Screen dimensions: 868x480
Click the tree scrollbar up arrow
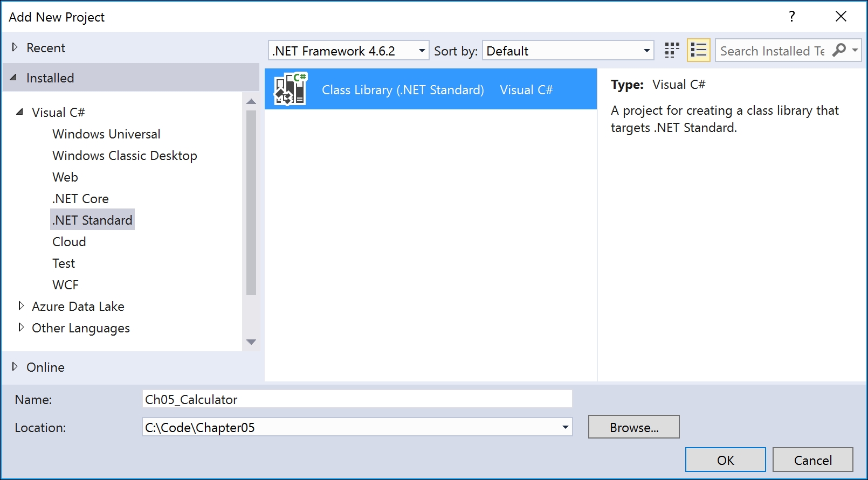click(x=251, y=101)
